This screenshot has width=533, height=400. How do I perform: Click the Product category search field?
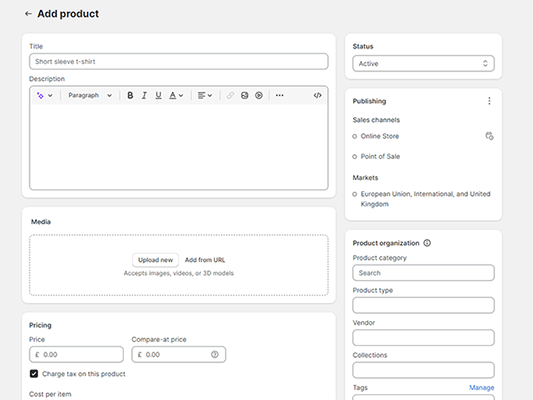point(423,273)
